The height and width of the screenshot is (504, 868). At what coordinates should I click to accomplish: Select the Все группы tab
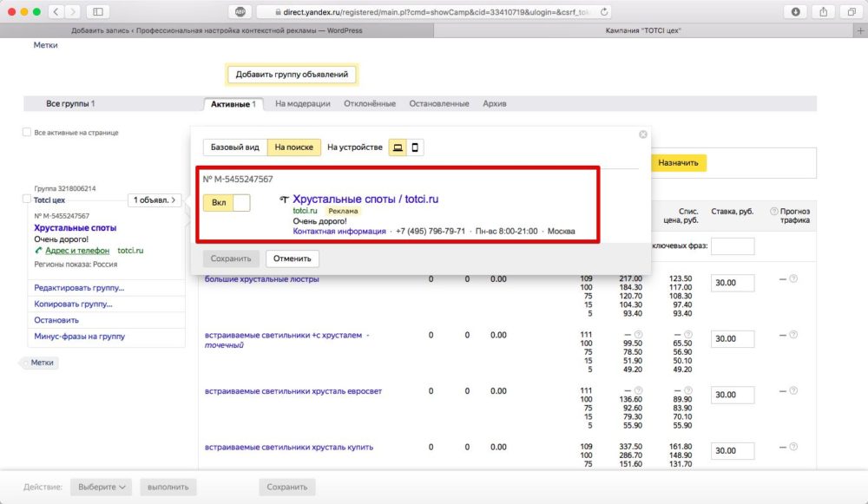(x=70, y=103)
